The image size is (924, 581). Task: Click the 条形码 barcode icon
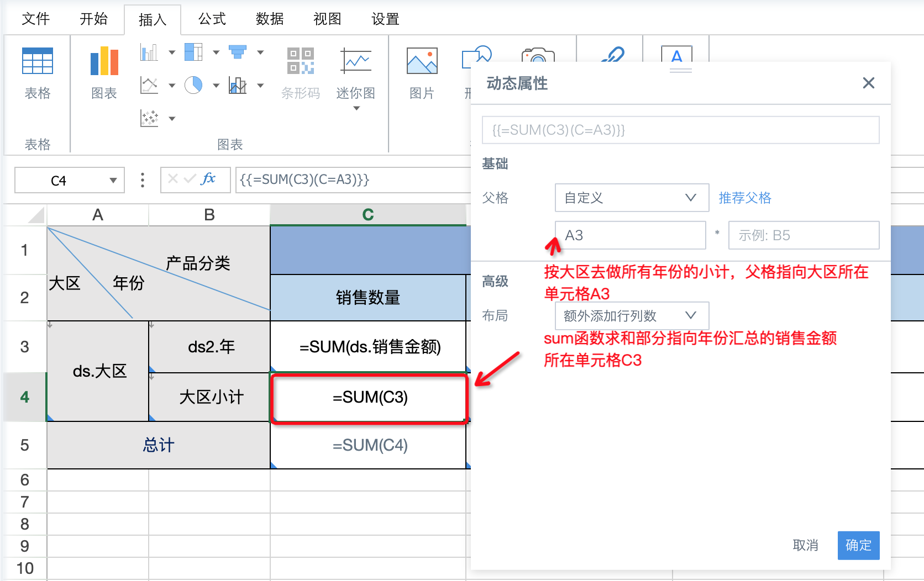(300, 61)
